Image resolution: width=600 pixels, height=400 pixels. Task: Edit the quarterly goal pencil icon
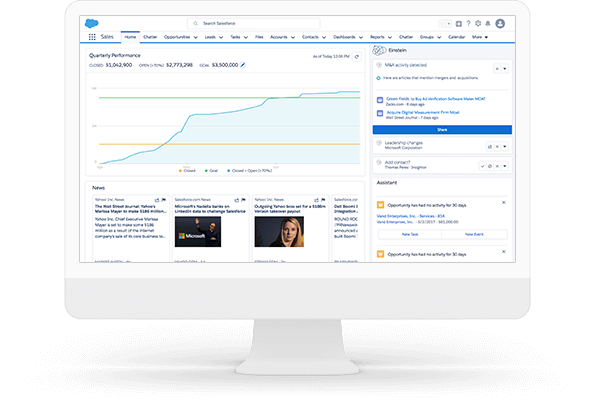243,65
